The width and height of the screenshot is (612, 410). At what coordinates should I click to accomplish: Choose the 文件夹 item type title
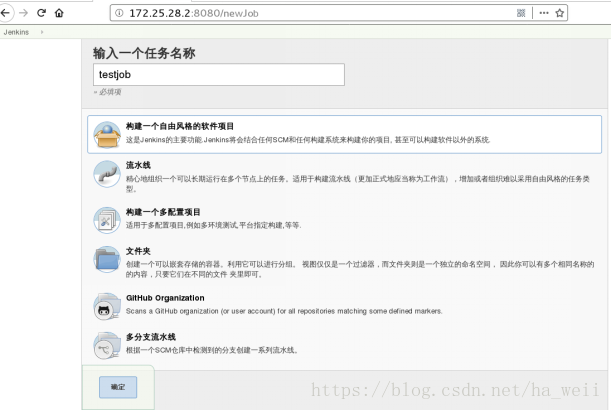pyautogui.click(x=138, y=251)
